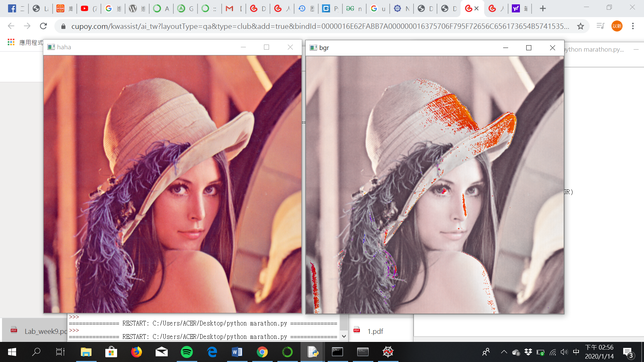Close the bgr image window

[553, 48]
